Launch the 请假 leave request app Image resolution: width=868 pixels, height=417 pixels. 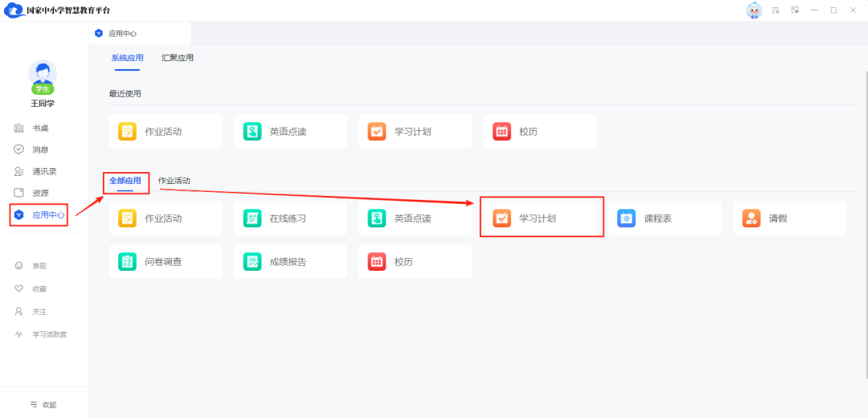[788, 218]
